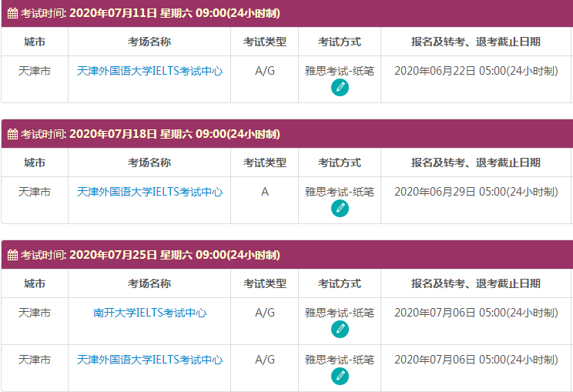Open 天津外国语大学IELTS考试中心 link under 07月18日
The height and width of the screenshot is (392, 573).
[149, 192]
